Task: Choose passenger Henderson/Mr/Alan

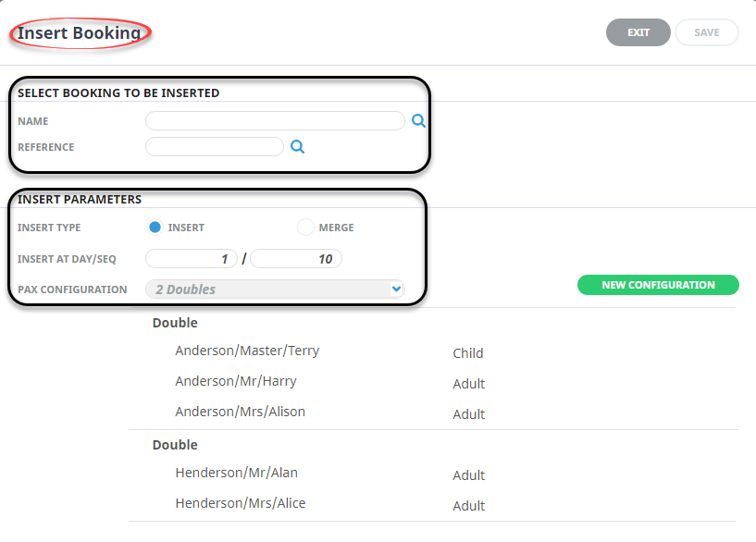Action: click(x=236, y=473)
